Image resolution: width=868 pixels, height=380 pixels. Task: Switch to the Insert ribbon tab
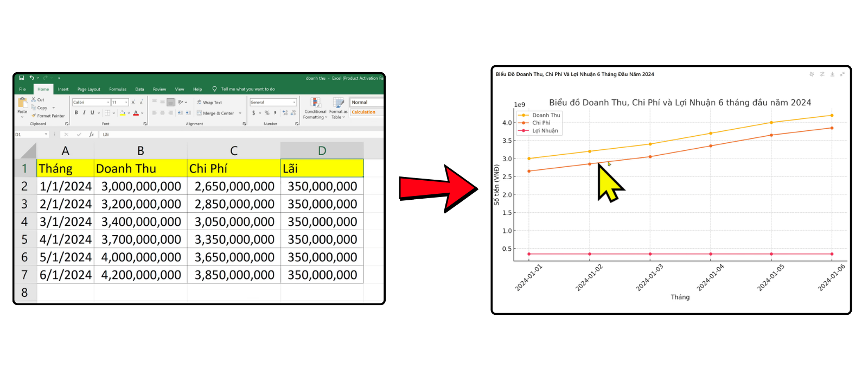coord(63,89)
